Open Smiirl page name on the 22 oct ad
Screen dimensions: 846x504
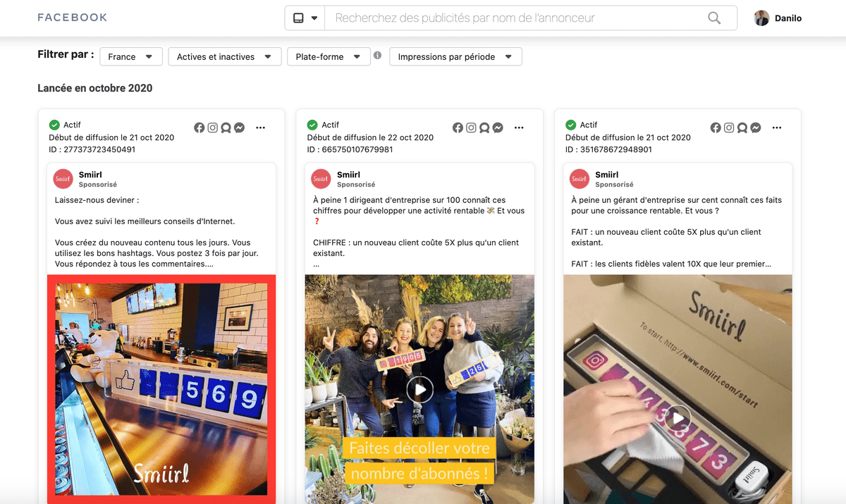(348, 174)
